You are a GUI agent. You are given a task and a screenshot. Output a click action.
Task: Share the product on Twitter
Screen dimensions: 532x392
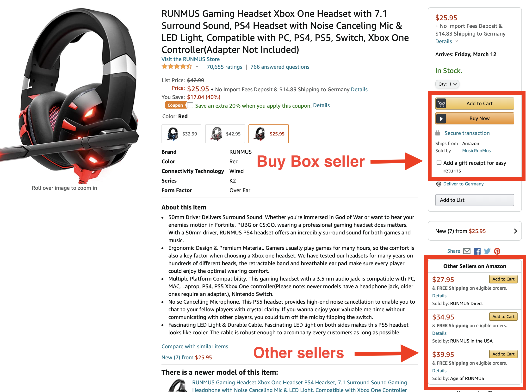487,251
